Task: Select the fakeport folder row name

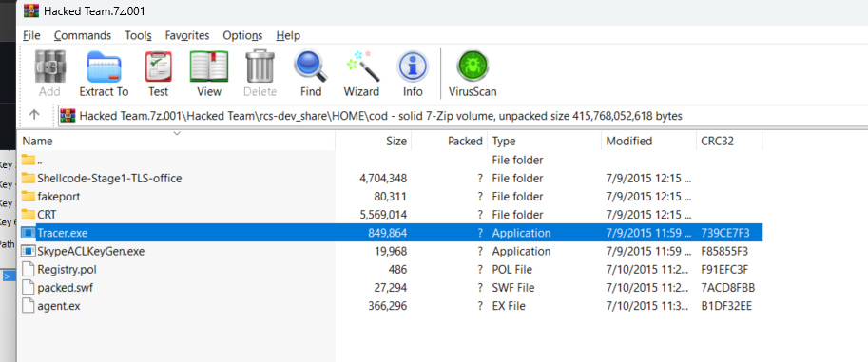Action: coord(59,197)
